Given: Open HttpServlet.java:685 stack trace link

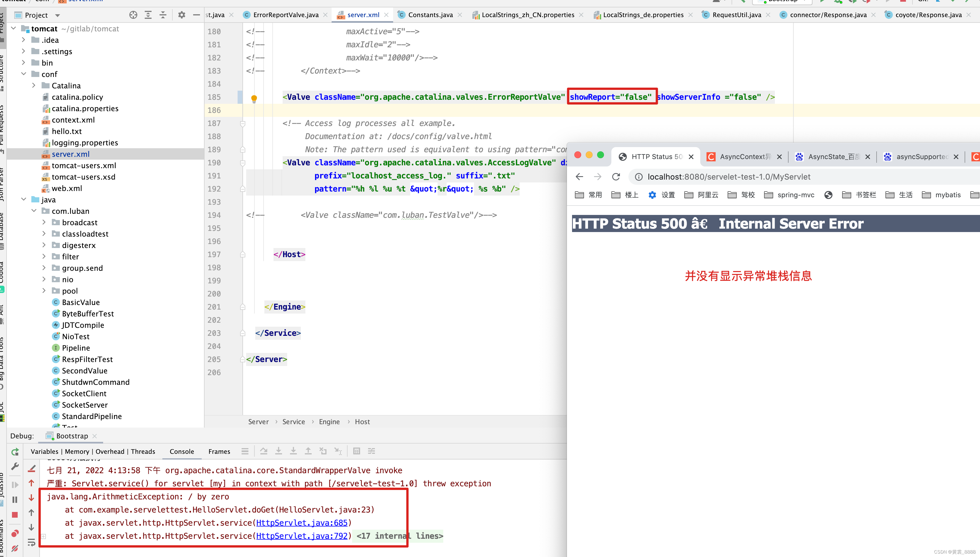Looking at the screenshot, I should point(302,523).
